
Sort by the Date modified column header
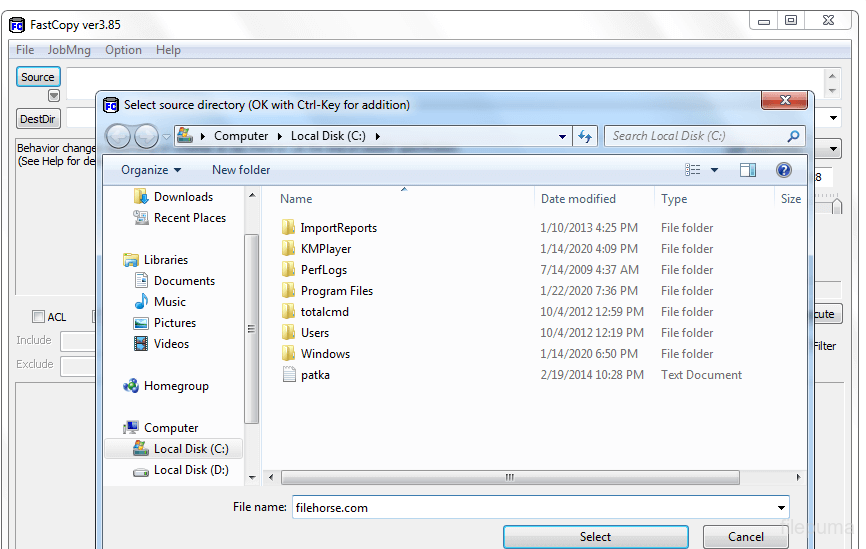click(578, 199)
